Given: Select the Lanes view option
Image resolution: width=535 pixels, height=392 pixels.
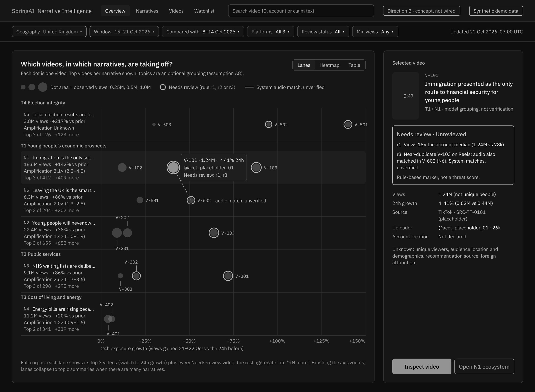Looking at the screenshot, I should coord(304,65).
